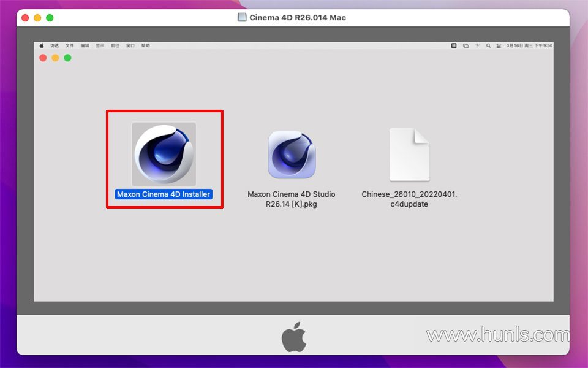Select the Chinese c4dupdate blank document icon
Screen dimensions: 588x368
click(409, 155)
